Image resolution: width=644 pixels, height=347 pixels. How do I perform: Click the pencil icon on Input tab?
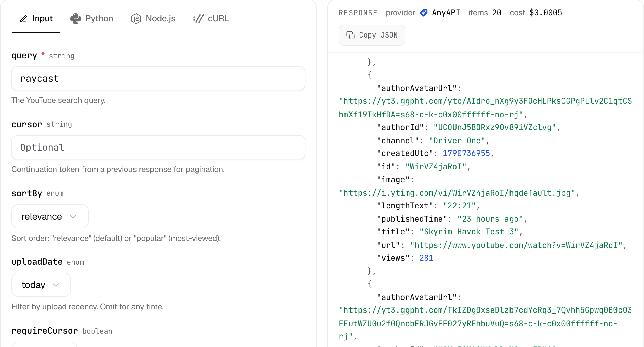click(23, 19)
